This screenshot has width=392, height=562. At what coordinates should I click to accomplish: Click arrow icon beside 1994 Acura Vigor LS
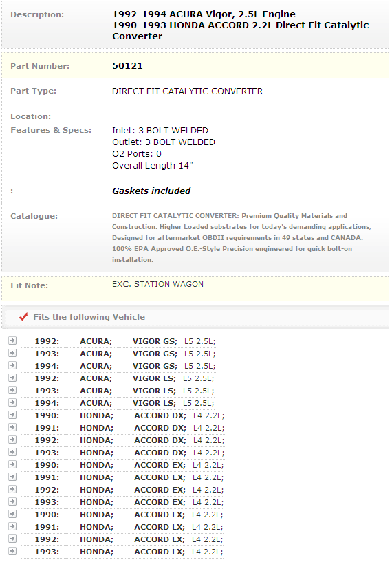[x=12, y=402]
